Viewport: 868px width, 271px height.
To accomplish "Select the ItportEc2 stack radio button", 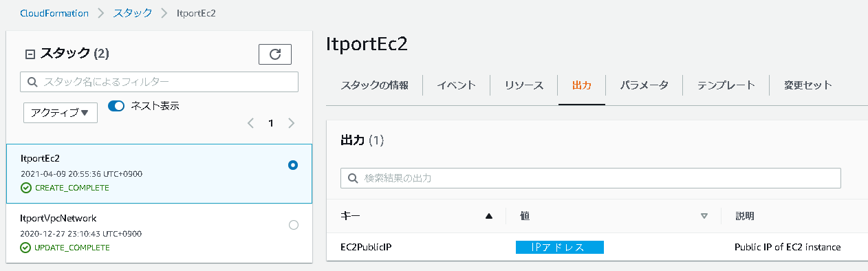I will click(x=293, y=165).
